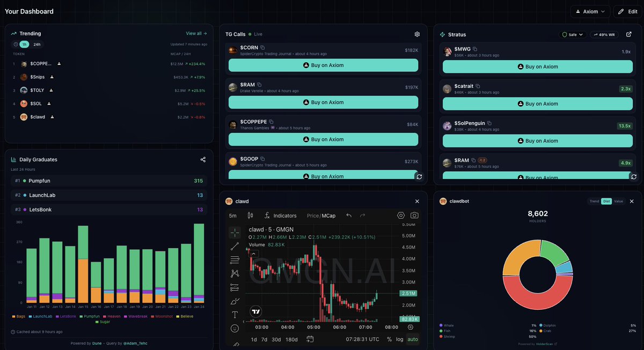
Task: Select the text annotation tool
Action: (x=235, y=315)
